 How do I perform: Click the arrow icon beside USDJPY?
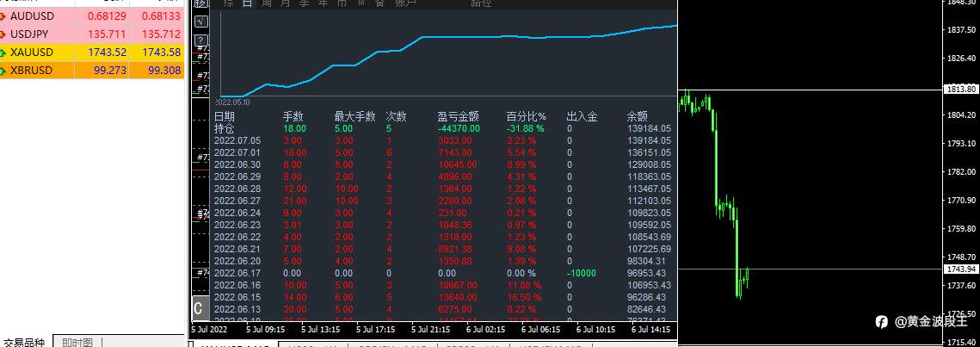(x=3, y=34)
